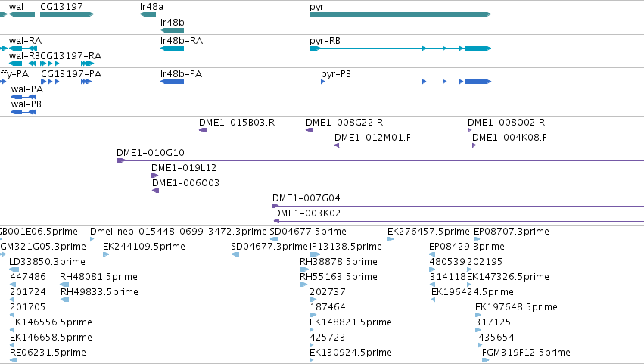Click the long pyr gene bar
Image resolution: width=644 pixels, height=364 pixels.
tap(400, 14)
